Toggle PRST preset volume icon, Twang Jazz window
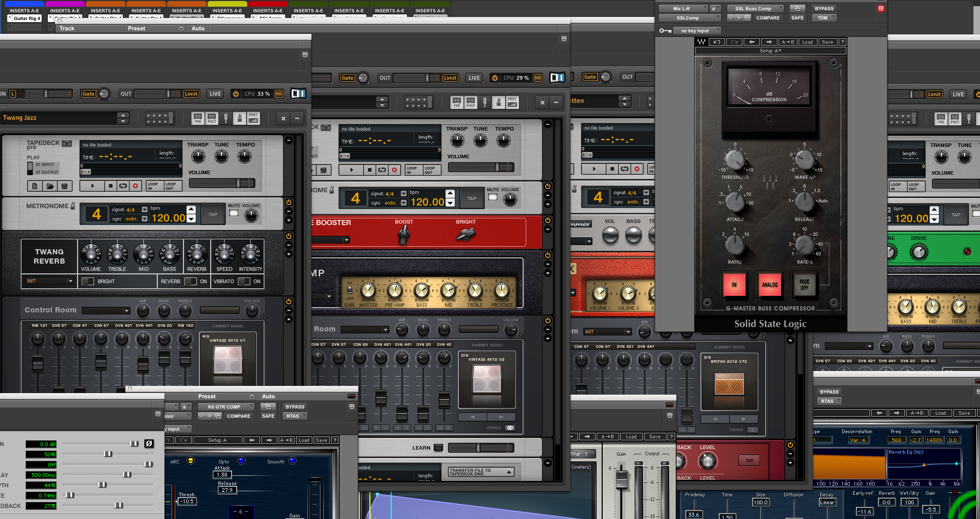This screenshot has width=980, height=519. tap(253, 118)
